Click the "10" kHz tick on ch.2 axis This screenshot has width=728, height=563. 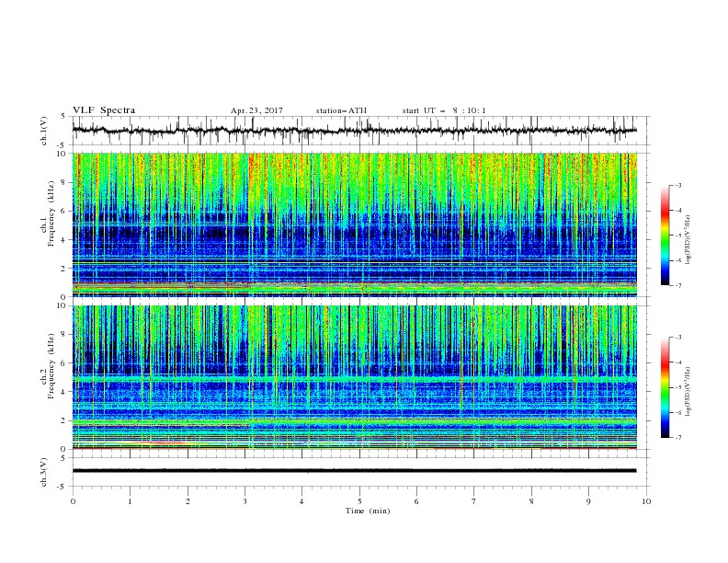pyautogui.click(x=62, y=305)
